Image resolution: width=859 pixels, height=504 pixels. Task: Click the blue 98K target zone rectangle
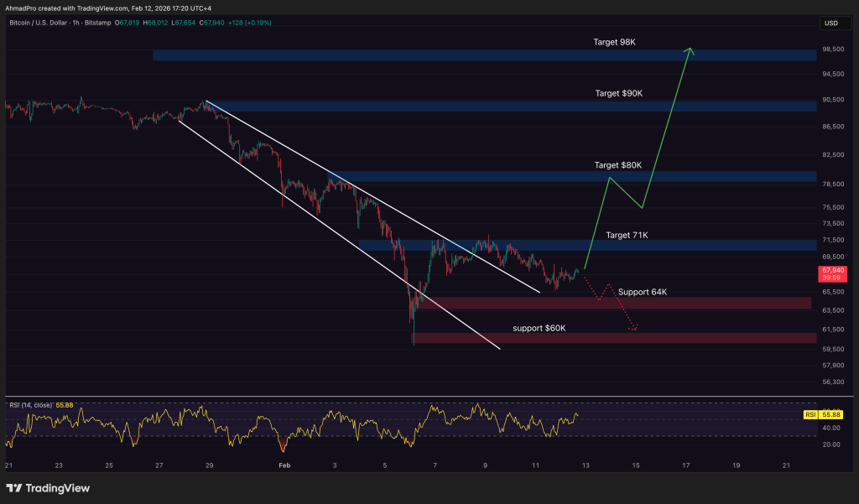click(x=484, y=55)
